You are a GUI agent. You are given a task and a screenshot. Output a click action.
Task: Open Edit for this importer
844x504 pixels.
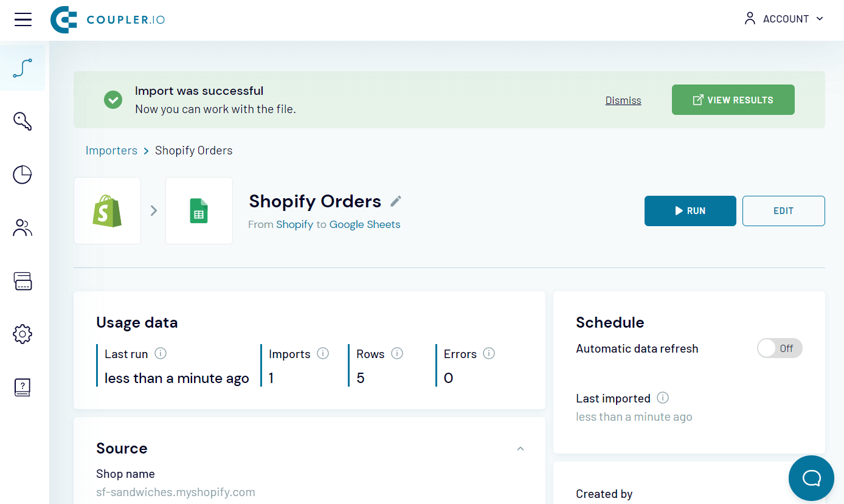783,211
